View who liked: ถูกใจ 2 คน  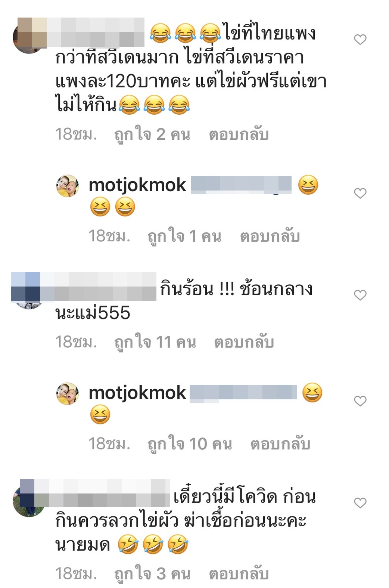pos(152,134)
